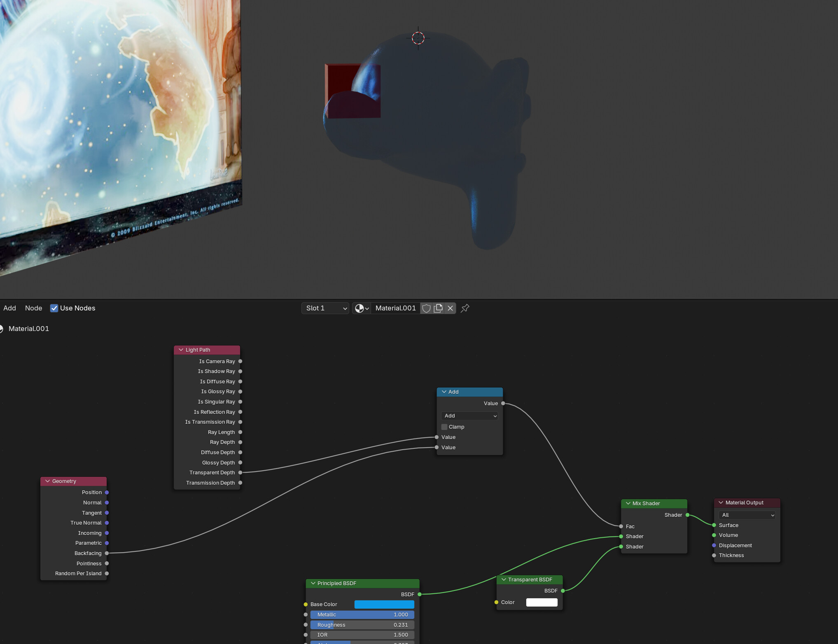The width and height of the screenshot is (838, 644).
Task: Click the Material.001 breadcrumb label
Action: pos(29,329)
